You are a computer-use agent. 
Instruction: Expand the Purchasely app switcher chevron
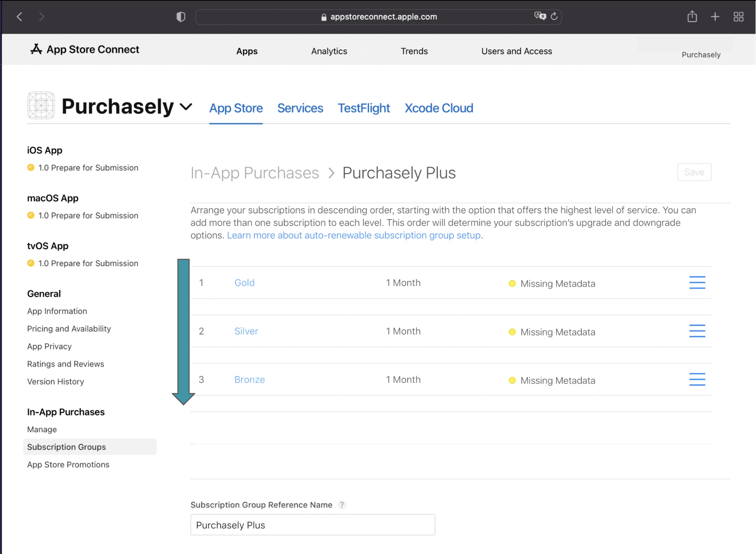pos(186,106)
